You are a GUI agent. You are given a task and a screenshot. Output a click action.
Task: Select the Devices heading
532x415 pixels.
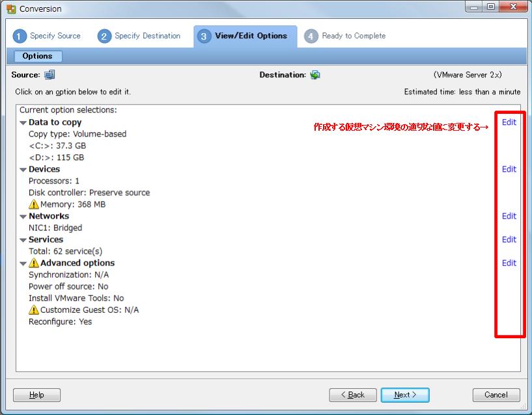44,169
